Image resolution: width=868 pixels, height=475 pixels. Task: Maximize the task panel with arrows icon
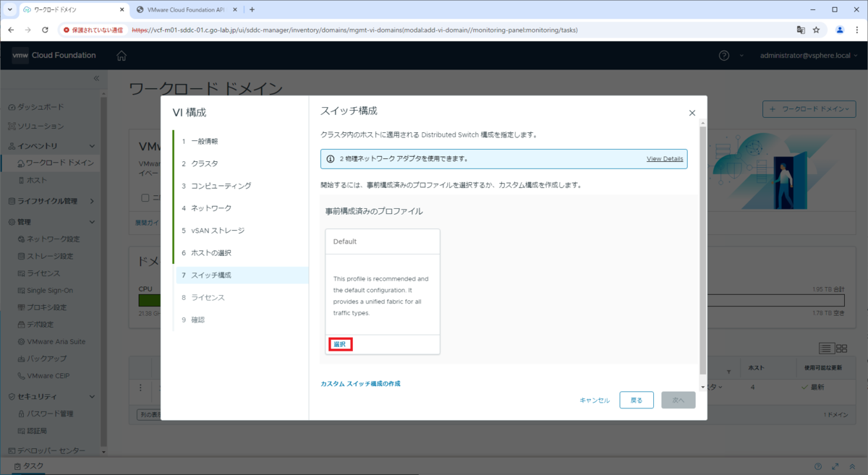[835, 466]
